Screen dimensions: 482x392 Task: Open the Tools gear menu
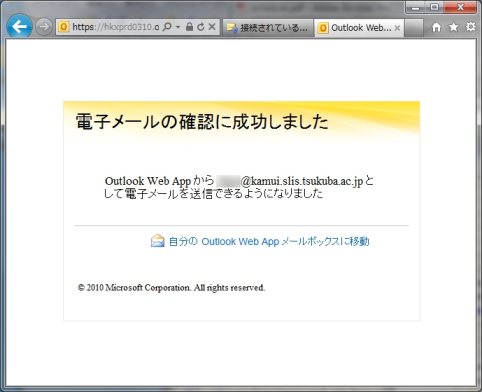click(x=471, y=27)
